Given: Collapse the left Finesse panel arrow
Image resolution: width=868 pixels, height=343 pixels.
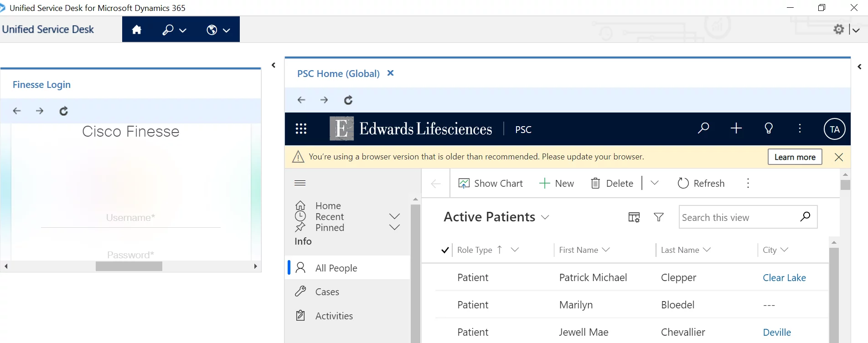Looking at the screenshot, I should pyautogui.click(x=274, y=65).
